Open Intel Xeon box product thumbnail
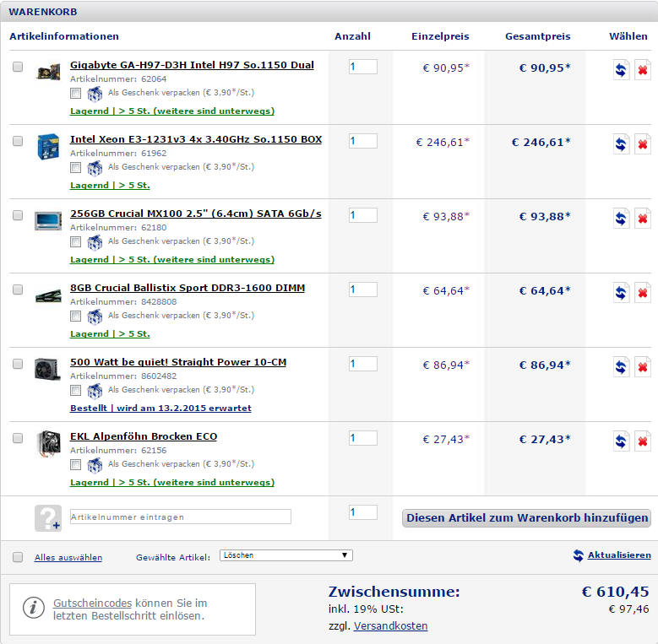This screenshot has width=658, height=644. coord(48,146)
